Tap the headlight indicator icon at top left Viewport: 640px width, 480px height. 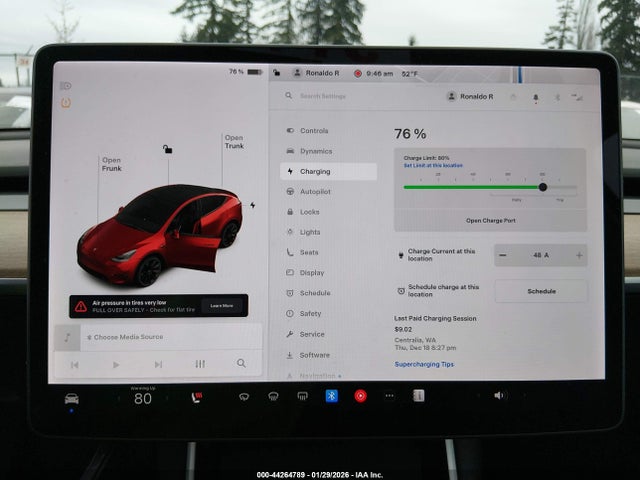[x=66, y=86]
